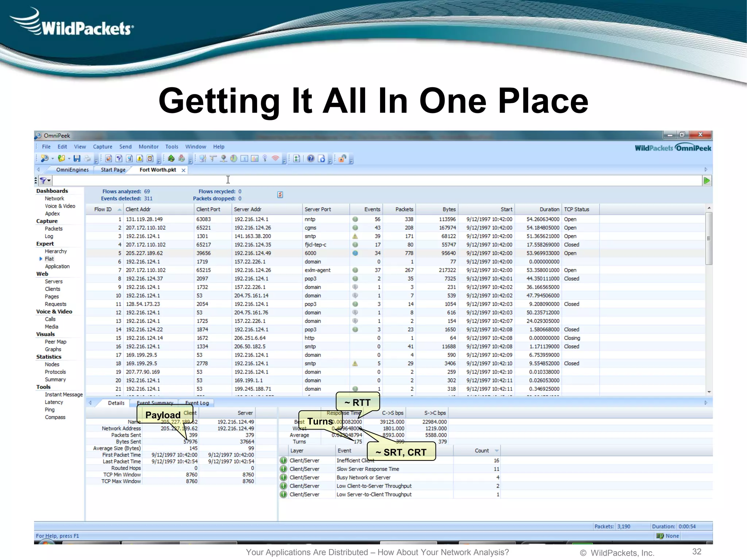The image size is (747, 560).
Task: Sort by the Duration column header
Action: (538, 209)
